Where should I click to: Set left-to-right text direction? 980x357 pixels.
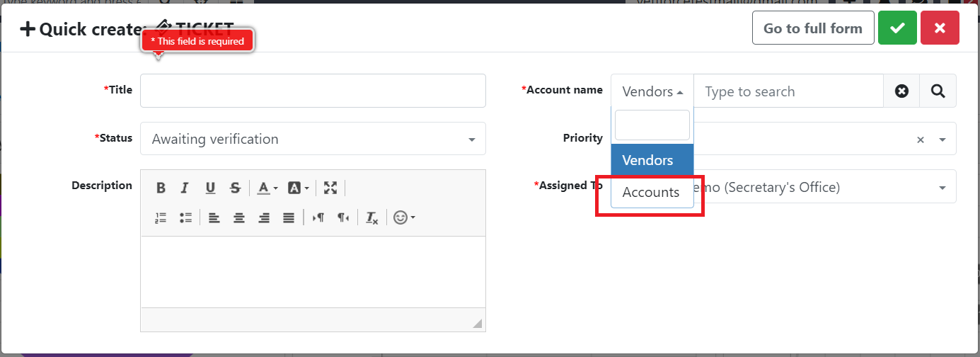click(x=318, y=217)
